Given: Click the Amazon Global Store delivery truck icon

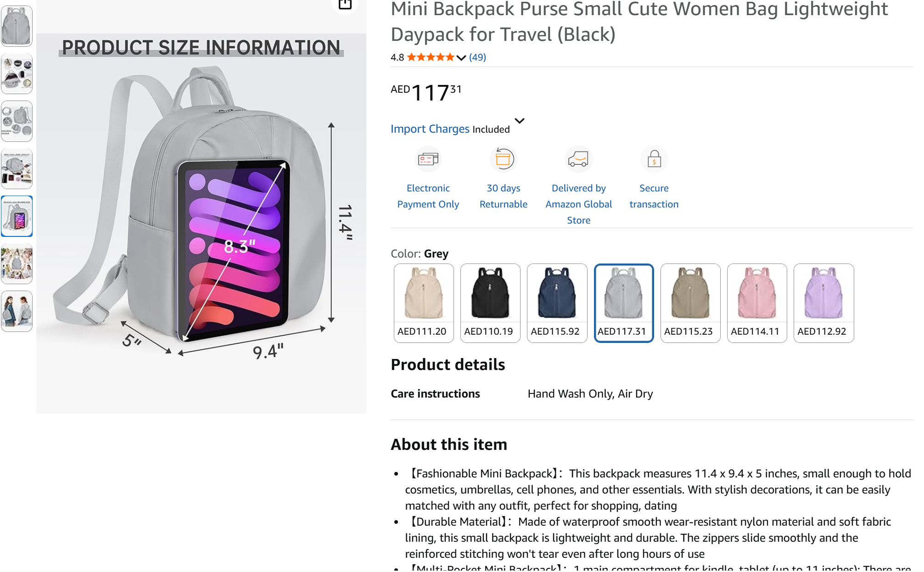Looking at the screenshot, I should (578, 159).
